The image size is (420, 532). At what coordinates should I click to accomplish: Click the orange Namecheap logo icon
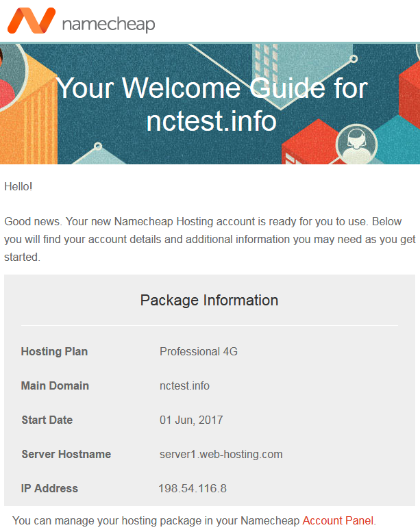coord(31,21)
